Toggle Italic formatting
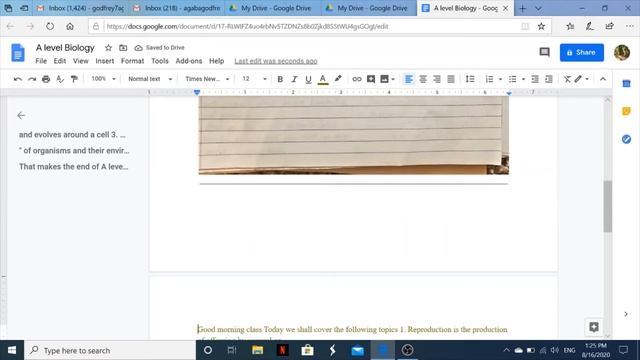This screenshot has width=640, height=360. point(294,79)
